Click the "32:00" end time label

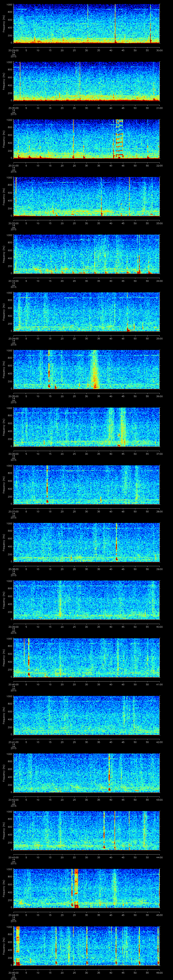coord(160,166)
